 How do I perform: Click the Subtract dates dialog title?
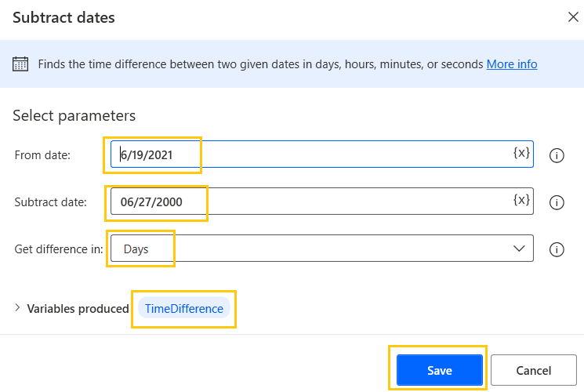click(x=63, y=17)
